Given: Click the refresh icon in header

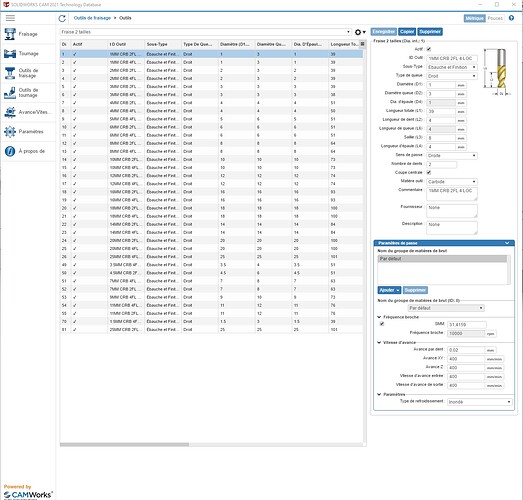Looking at the screenshot, I should coord(62,18).
